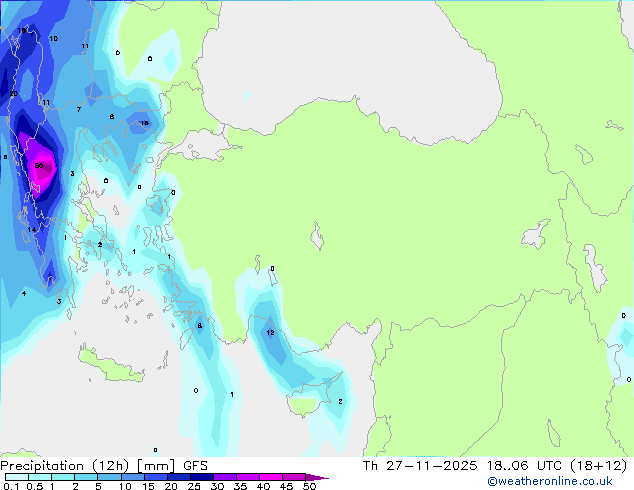Pick the 0.5–1 mm legend swatch
Image resolution: width=634 pixels, height=490 pixels.
(40, 477)
